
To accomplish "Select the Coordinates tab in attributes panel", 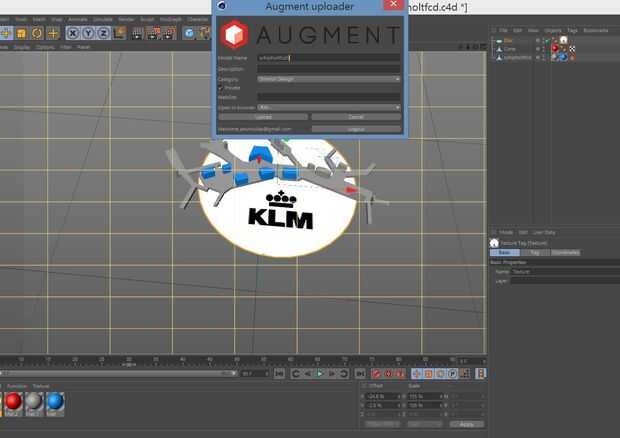I will coord(565,253).
